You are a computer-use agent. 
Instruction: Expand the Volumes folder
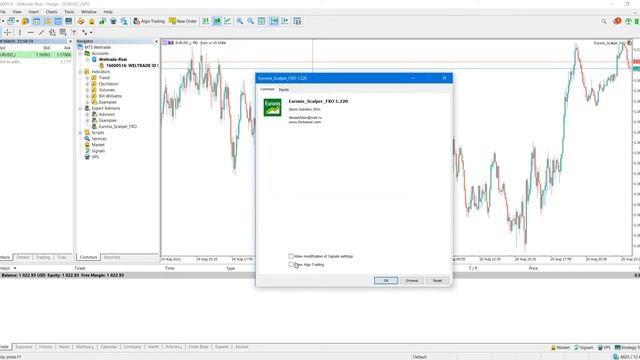(x=87, y=90)
